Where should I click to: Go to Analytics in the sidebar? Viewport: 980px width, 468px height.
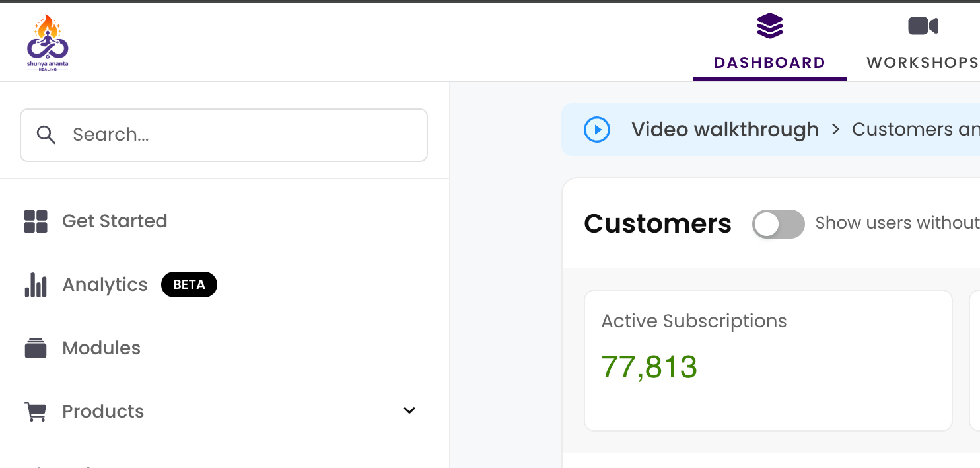[x=105, y=285]
